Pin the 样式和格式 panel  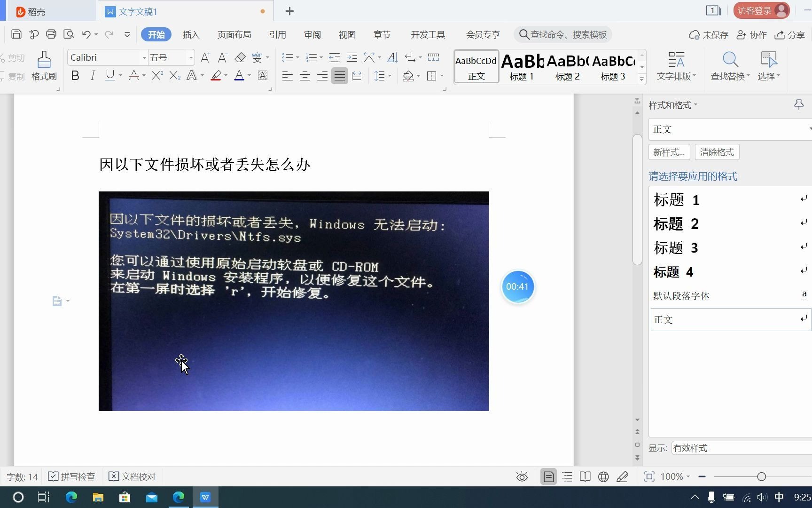point(798,104)
